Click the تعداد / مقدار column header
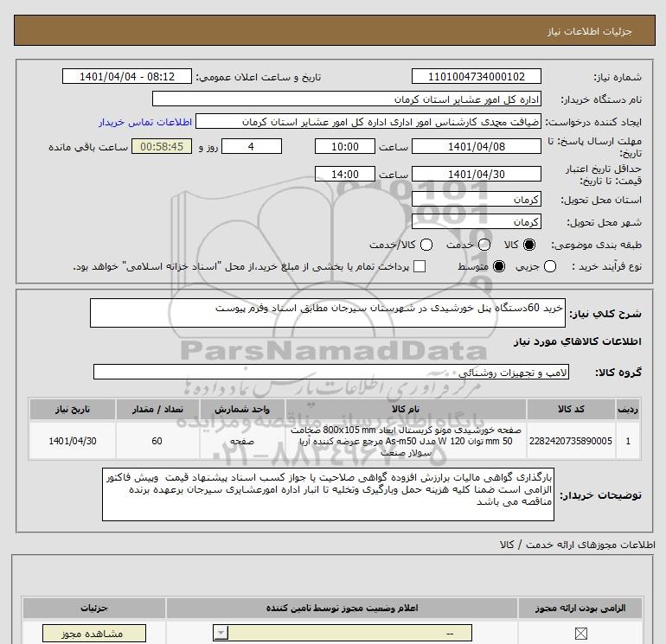 157,409
